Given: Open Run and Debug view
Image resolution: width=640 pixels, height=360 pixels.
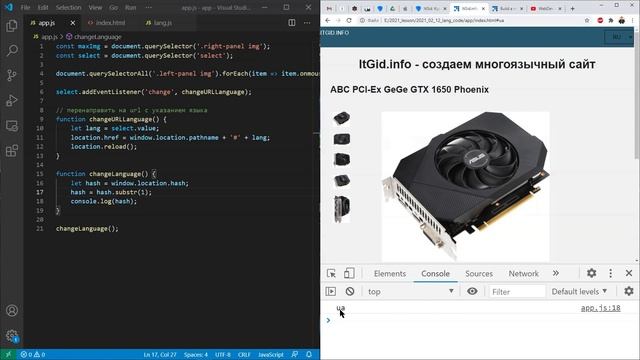Looking at the screenshot, I should (x=12, y=100).
